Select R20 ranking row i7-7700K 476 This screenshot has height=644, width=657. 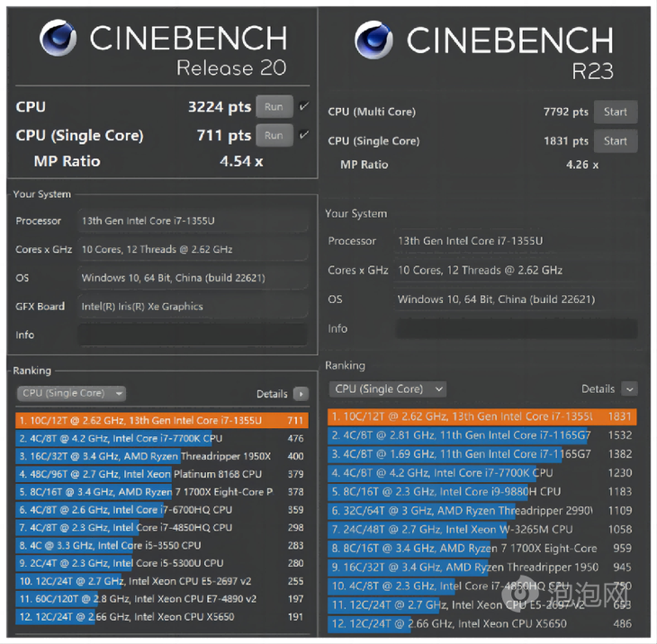tap(162, 438)
